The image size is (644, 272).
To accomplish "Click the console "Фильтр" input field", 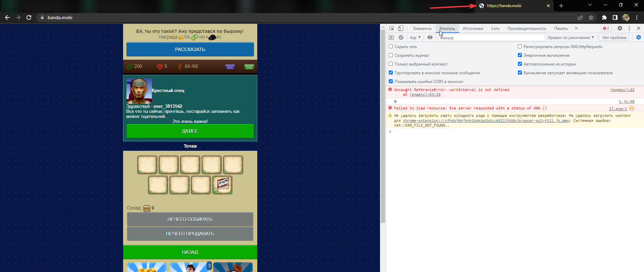I will click(x=491, y=38).
